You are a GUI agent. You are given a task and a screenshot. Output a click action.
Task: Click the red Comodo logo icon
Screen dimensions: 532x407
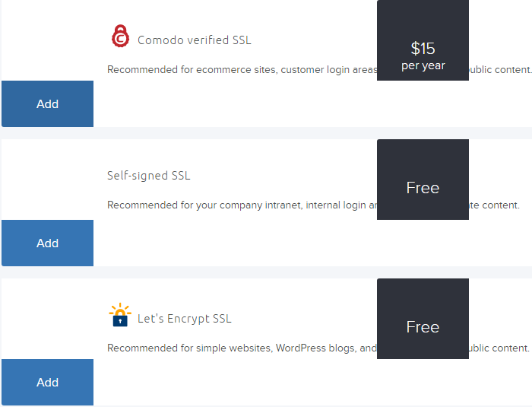[x=120, y=37]
